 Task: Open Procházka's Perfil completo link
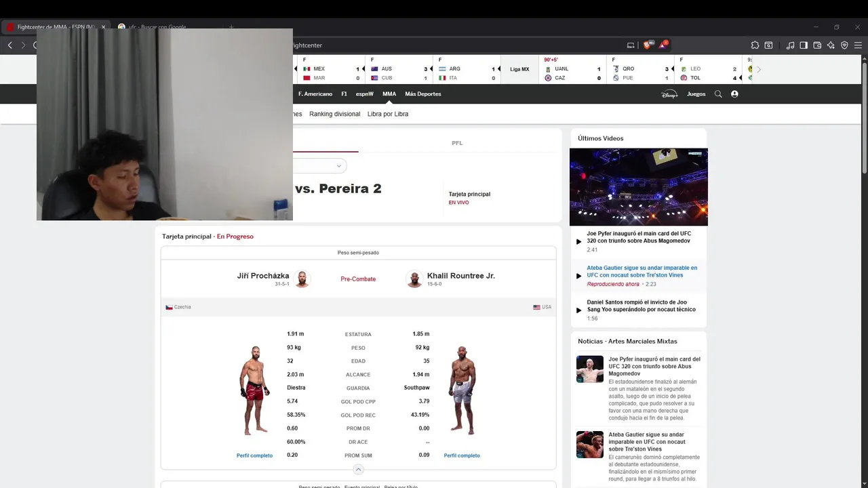[x=254, y=455]
